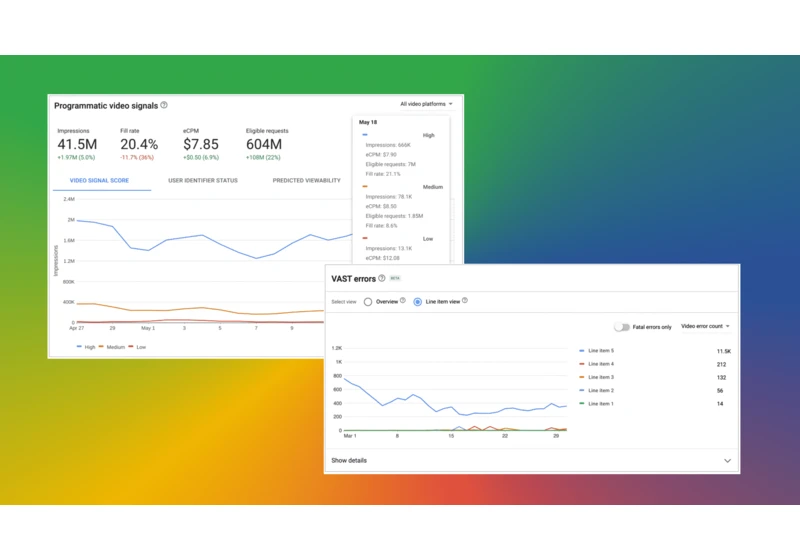Open help icon beside Programmatic video signals

point(164,105)
